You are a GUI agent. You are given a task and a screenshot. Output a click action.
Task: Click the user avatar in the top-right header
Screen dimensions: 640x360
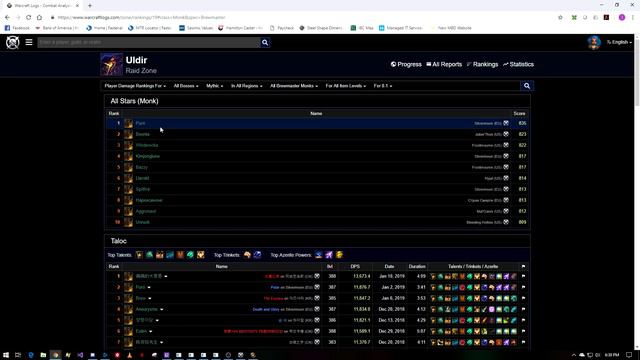point(594,42)
